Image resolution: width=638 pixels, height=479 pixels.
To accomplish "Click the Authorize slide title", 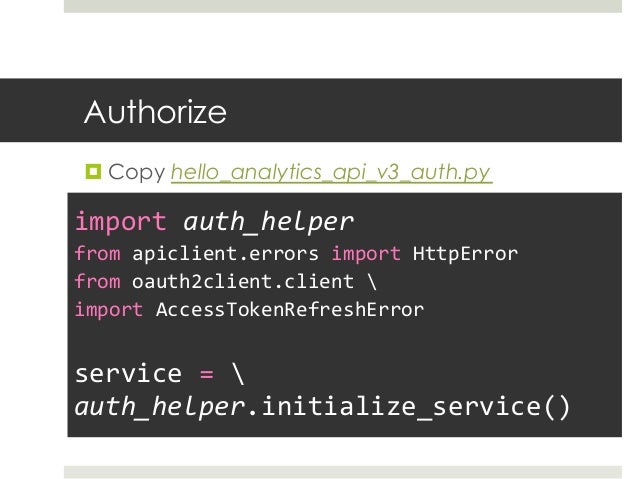I will [x=155, y=112].
